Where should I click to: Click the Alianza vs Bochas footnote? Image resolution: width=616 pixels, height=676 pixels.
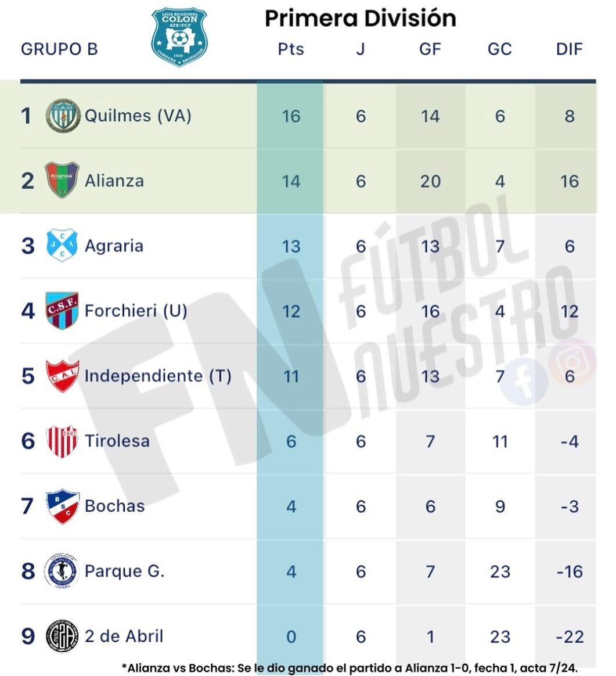(x=350, y=667)
